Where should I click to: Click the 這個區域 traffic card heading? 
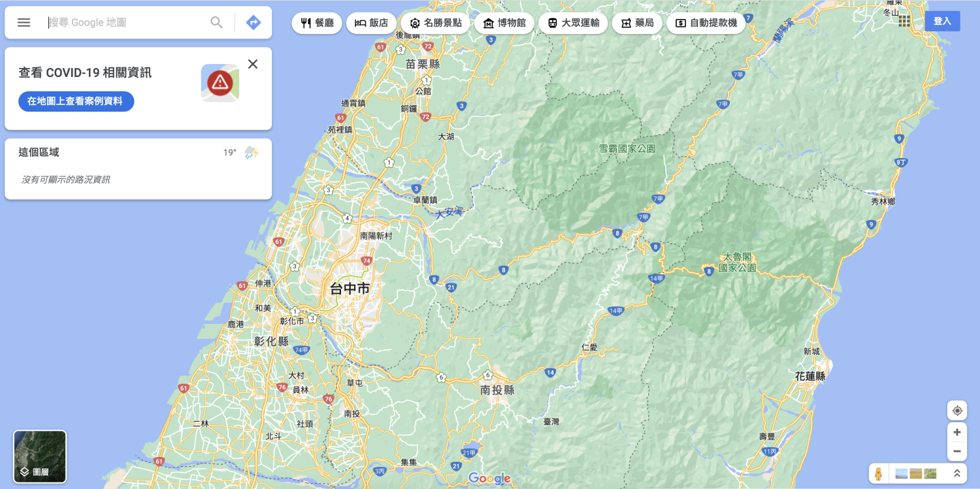tap(39, 152)
